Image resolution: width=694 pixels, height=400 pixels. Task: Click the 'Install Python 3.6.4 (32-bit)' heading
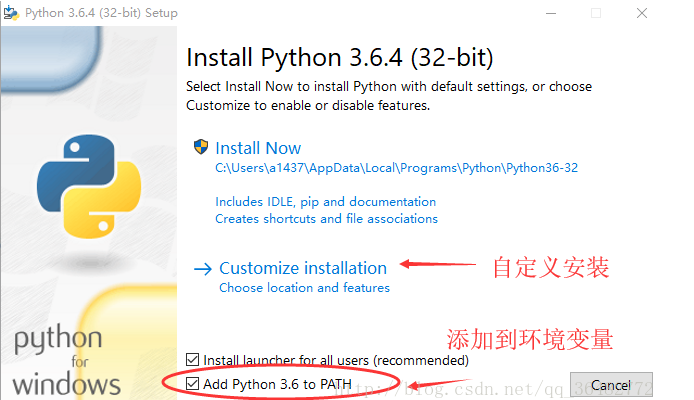(x=340, y=58)
